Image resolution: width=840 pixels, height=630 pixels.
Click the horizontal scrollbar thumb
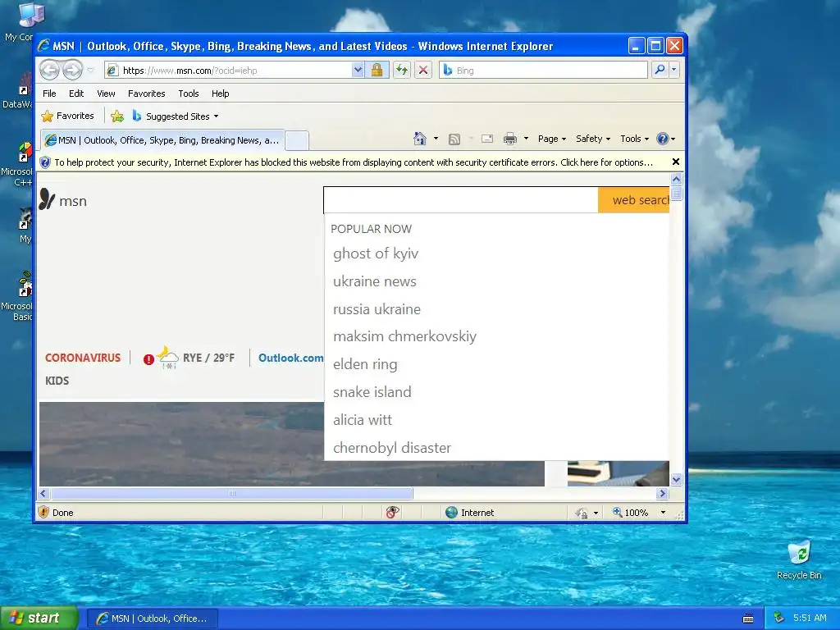pyautogui.click(x=231, y=493)
